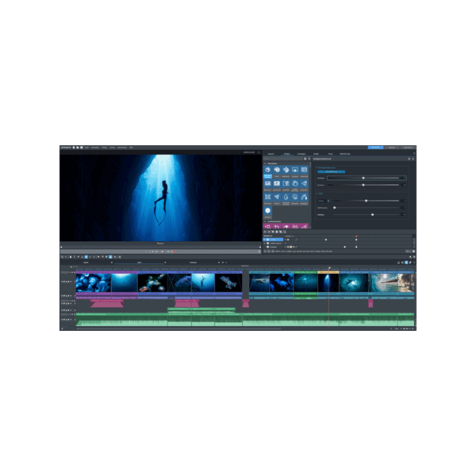
Task: Expand the second keyframe tree row
Action: [265, 244]
